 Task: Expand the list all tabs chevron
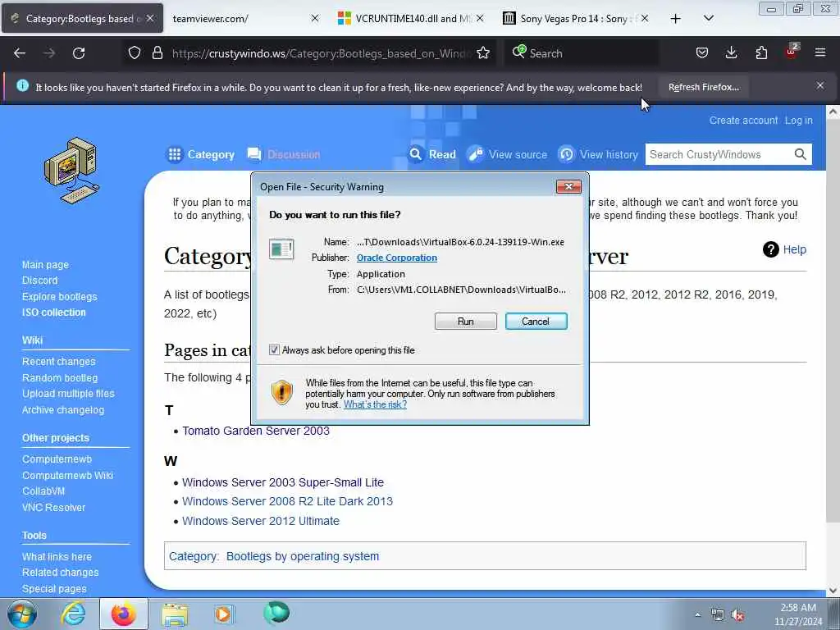pos(708,18)
